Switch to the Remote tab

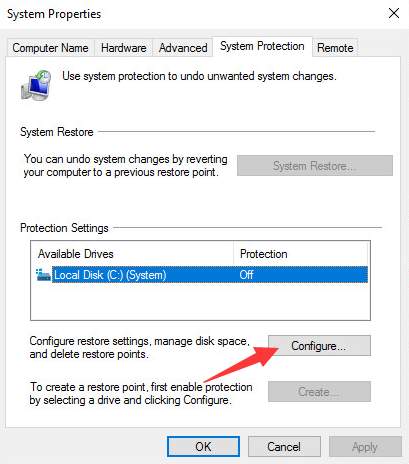coord(335,48)
